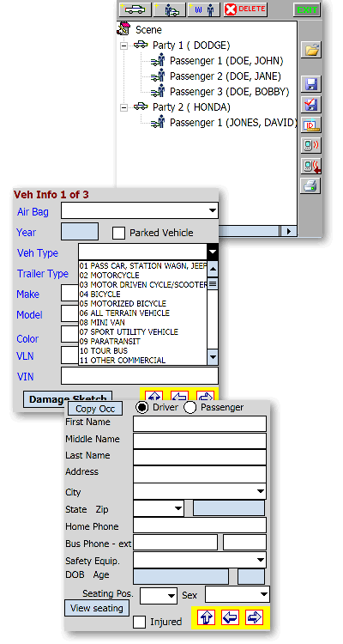Select the Passenger radio button
The image size is (343, 644).
(x=190, y=407)
